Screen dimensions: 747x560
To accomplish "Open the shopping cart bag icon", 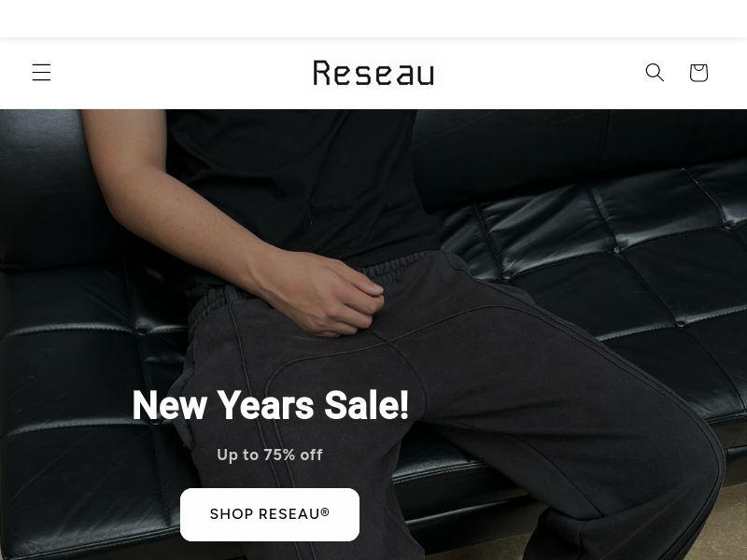I will point(698,73).
